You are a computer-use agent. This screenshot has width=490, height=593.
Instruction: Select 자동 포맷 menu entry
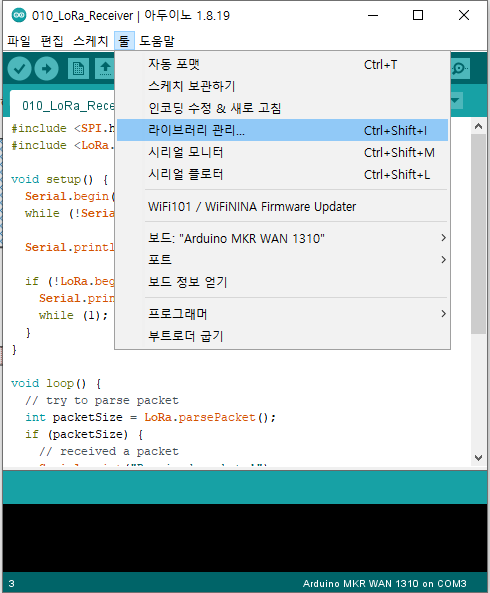(x=282, y=65)
